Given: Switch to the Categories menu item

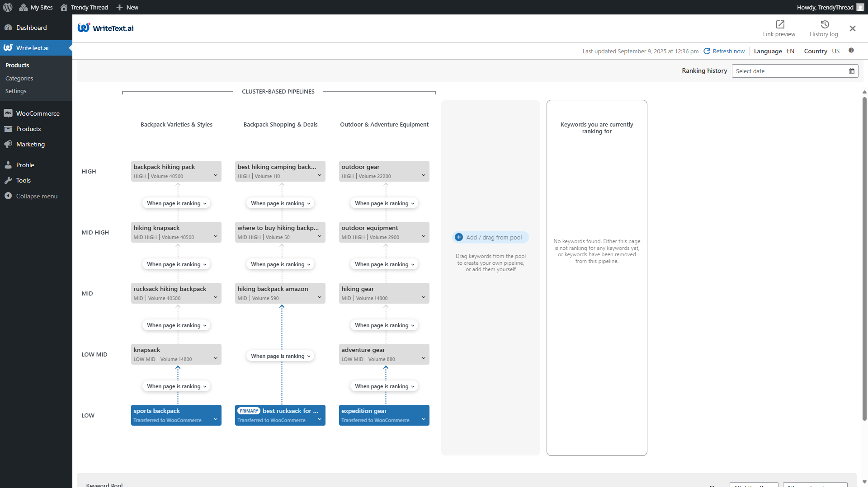Looking at the screenshot, I should pyautogui.click(x=19, y=78).
